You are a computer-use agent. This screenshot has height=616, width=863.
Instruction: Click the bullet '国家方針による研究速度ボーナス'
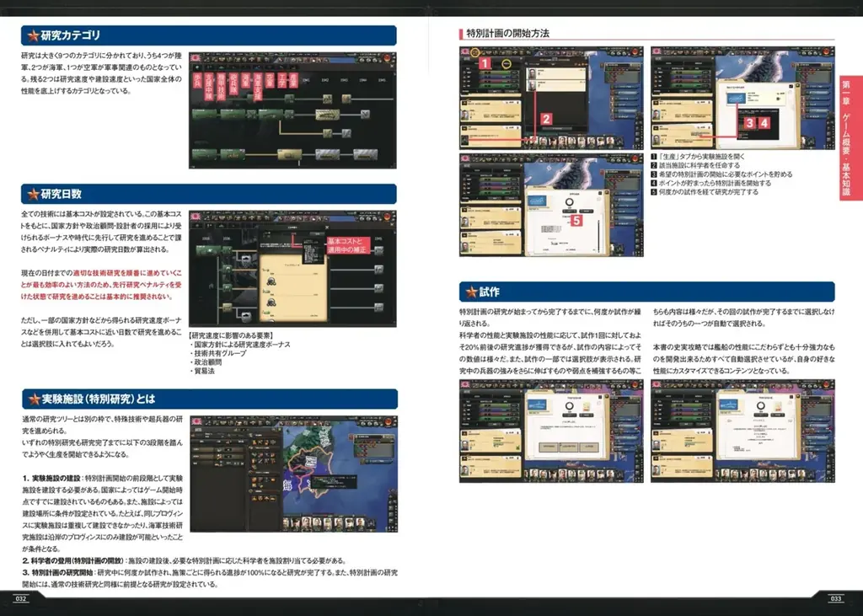point(242,344)
